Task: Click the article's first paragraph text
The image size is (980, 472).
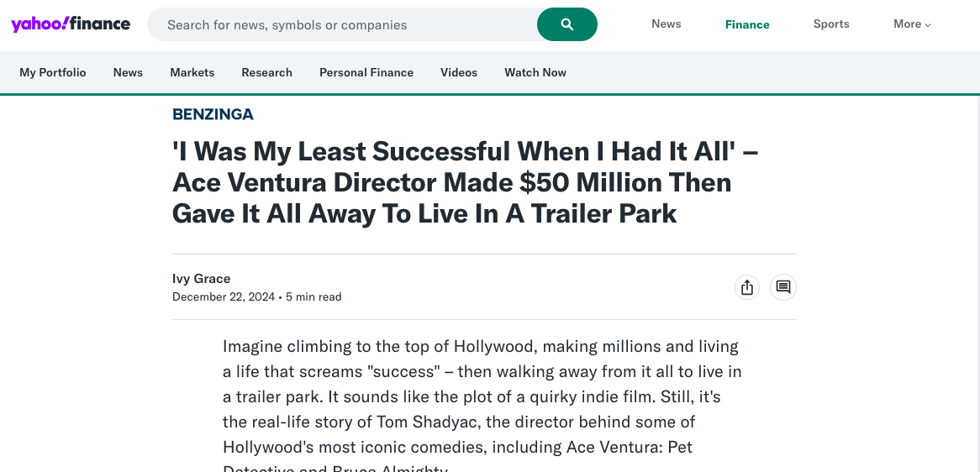Action: pyautogui.click(x=482, y=396)
